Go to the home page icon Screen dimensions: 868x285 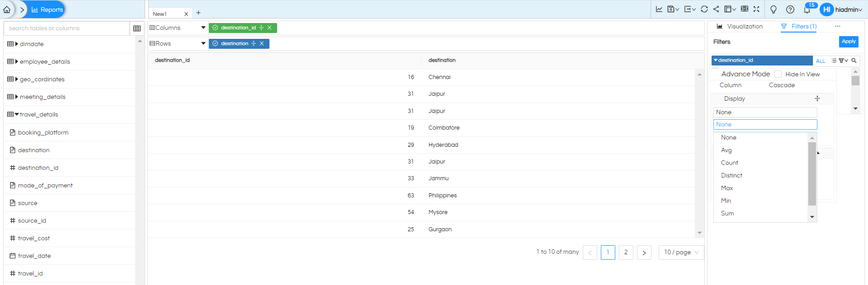(x=7, y=9)
